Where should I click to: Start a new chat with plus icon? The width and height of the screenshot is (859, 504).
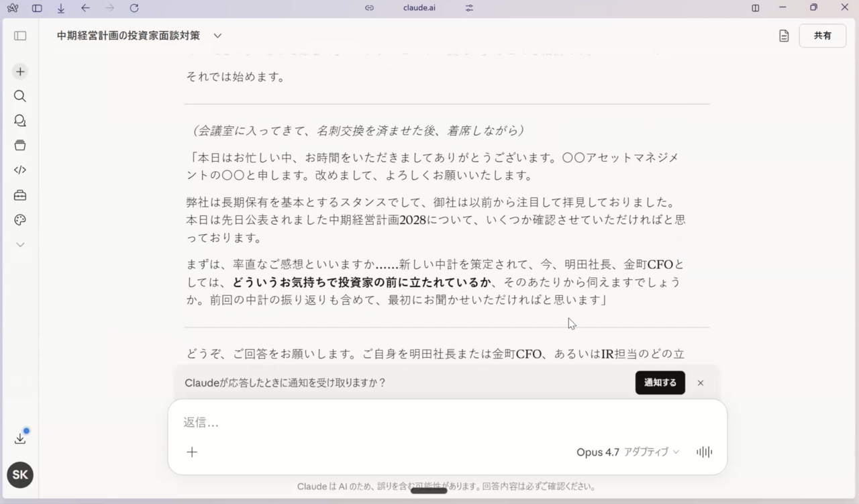coord(20,72)
